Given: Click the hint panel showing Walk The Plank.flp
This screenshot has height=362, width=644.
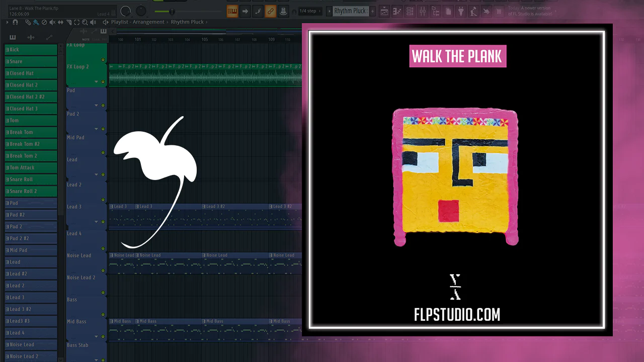Looking at the screenshot, I should click(x=62, y=11).
